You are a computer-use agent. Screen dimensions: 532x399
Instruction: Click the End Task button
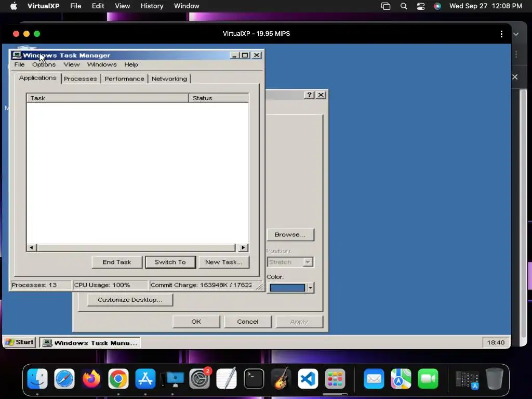point(117,262)
